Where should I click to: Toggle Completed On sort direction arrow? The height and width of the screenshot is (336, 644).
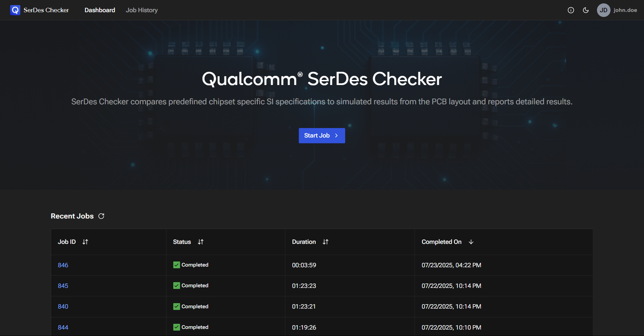(x=471, y=242)
